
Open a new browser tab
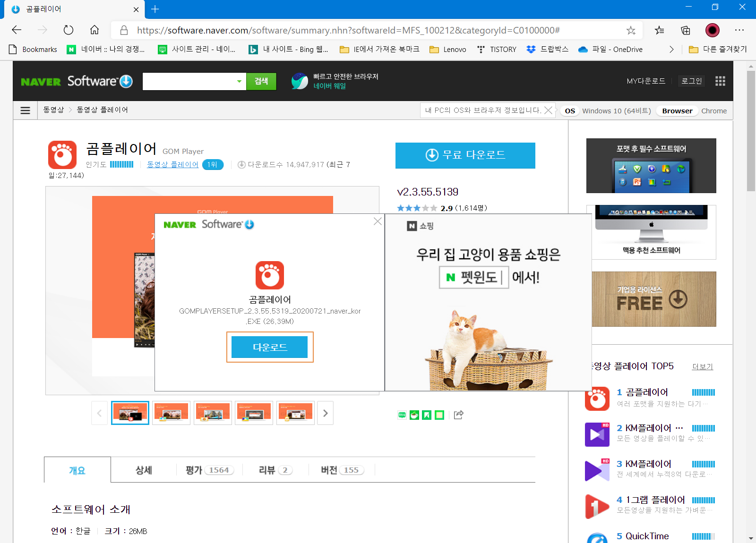tap(155, 9)
